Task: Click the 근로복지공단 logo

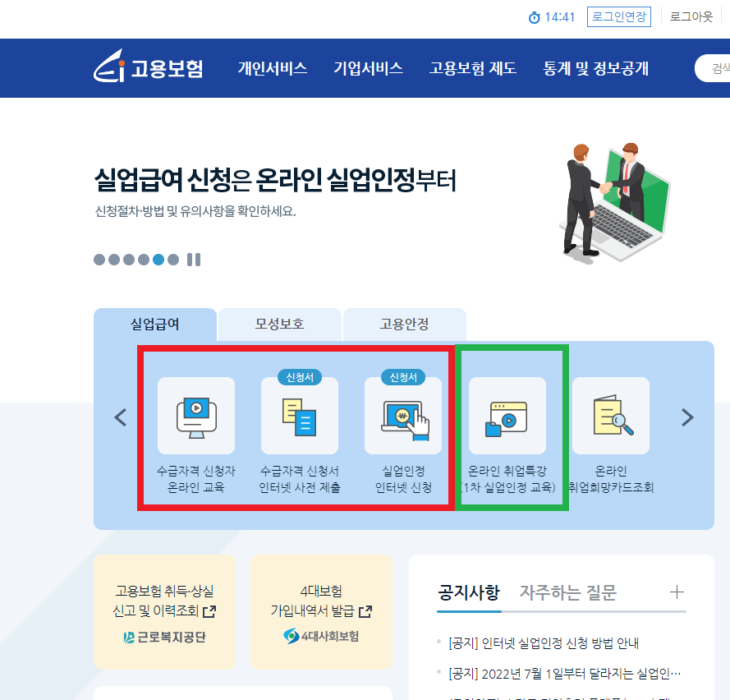Action: [x=164, y=637]
